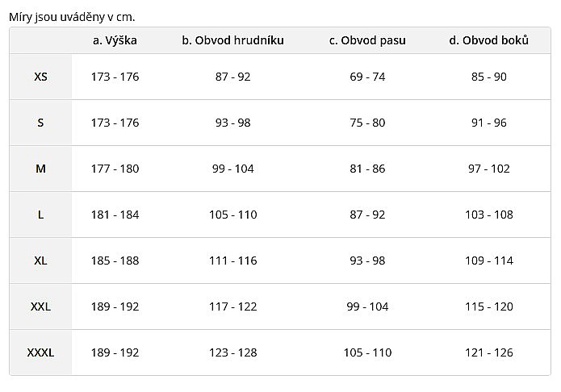Screen dimensions: 561x392
Task: Click the XS size row label
Action: click(x=41, y=77)
